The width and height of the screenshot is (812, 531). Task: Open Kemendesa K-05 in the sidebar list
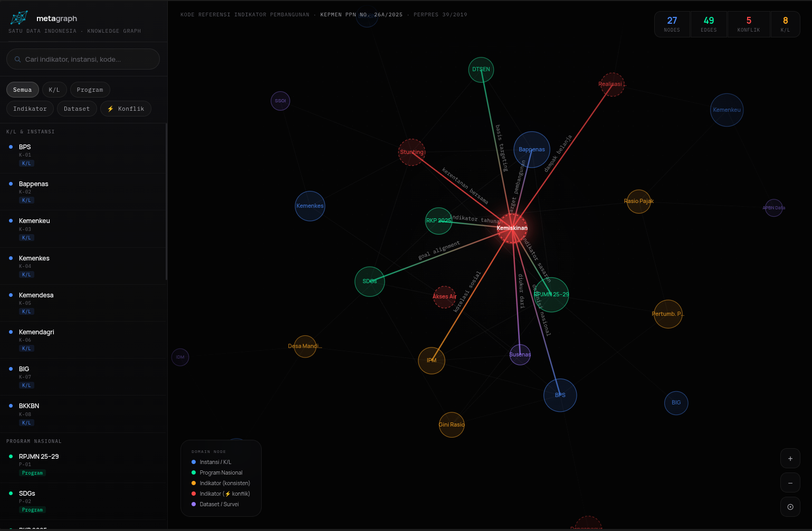(x=83, y=303)
